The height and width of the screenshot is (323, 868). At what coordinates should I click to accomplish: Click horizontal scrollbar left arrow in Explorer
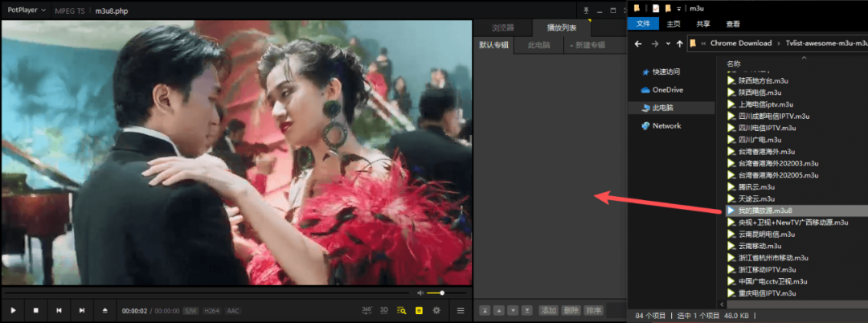721,305
